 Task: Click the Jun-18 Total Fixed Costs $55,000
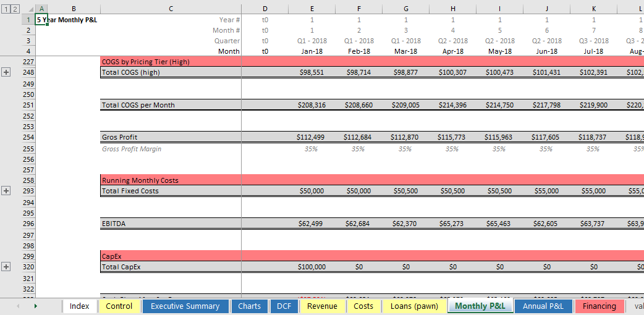[x=547, y=191]
